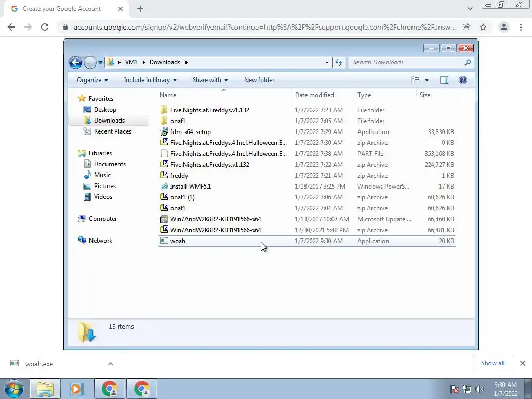Image resolution: width=532 pixels, height=399 pixels.
Task: Click VM1 in the breadcrumb path
Action: tap(131, 62)
